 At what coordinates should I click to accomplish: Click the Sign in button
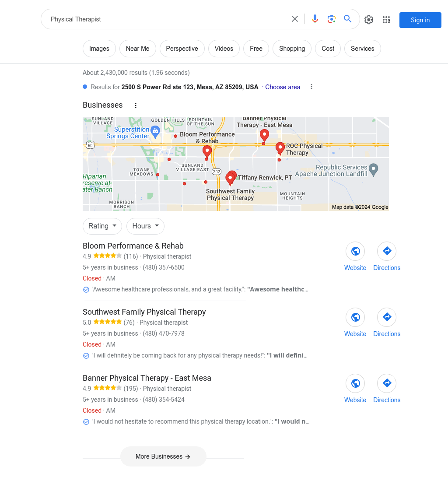point(420,20)
